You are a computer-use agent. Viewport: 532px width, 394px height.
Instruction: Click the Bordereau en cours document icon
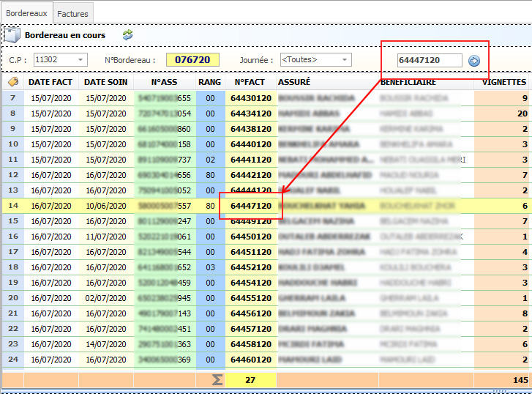pos(12,35)
